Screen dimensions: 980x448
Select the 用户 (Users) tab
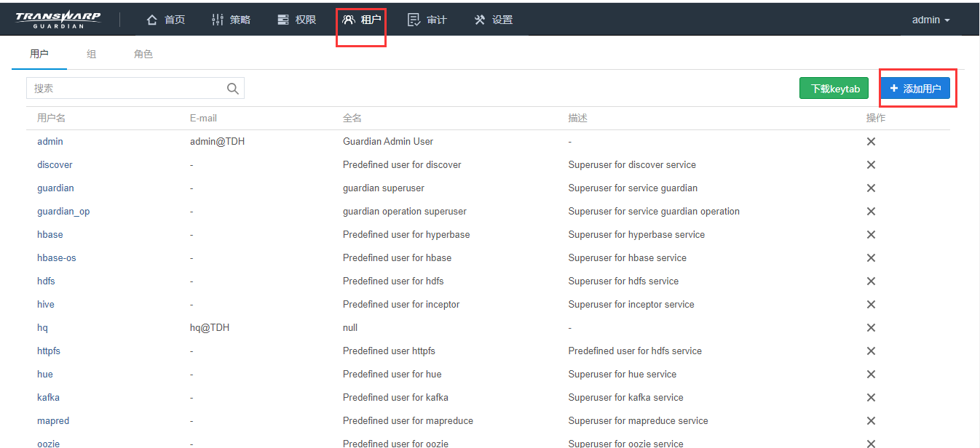39,53
